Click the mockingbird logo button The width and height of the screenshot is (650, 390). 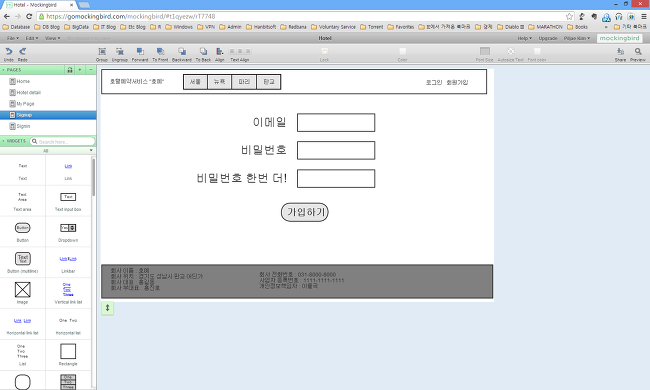coord(620,38)
